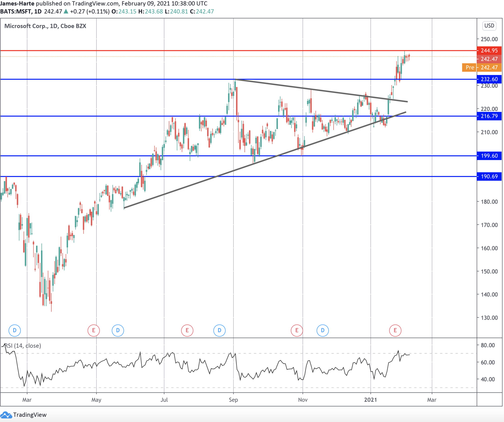Image resolution: width=504 pixels, height=422 pixels.
Task: Click the red E earnings marker in 2021
Action: pos(395,330)
